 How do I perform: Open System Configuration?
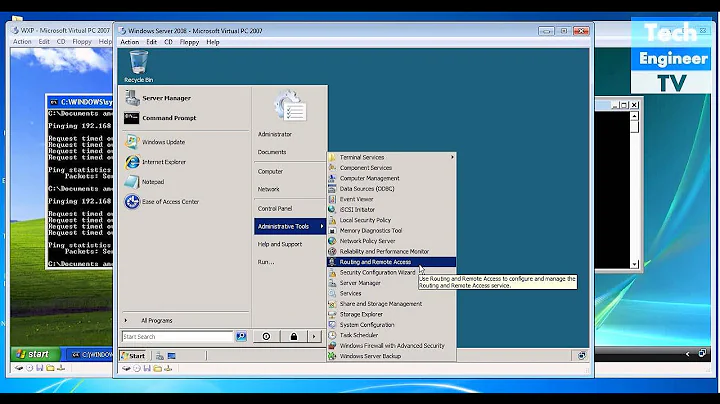pos(392,325)
